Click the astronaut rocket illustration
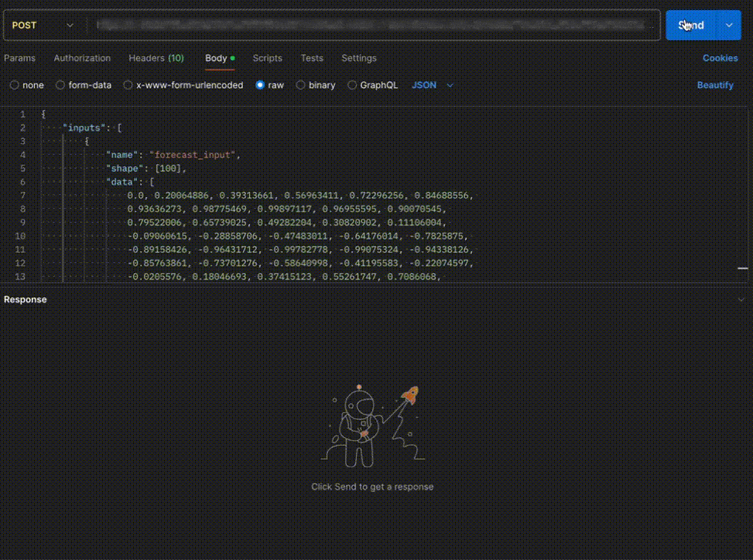This screenshot has height=560, width=753. [x=372, y=426]
